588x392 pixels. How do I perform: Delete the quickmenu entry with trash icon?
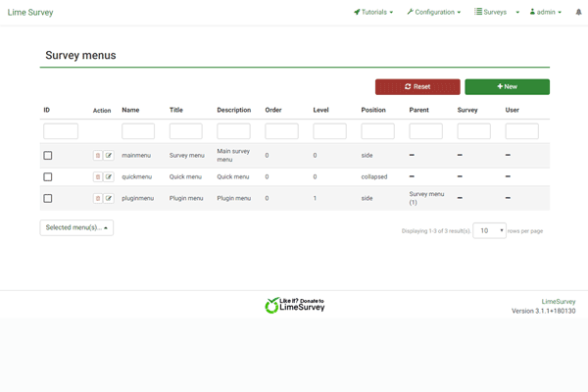(98, 176)
